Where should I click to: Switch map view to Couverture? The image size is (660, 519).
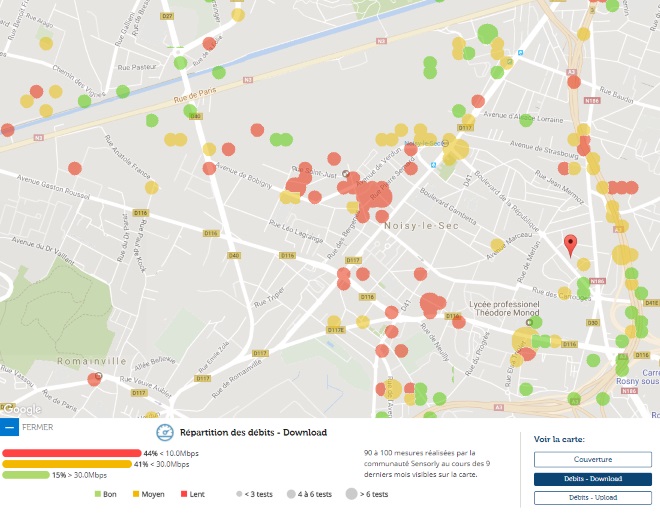point(592,460)
